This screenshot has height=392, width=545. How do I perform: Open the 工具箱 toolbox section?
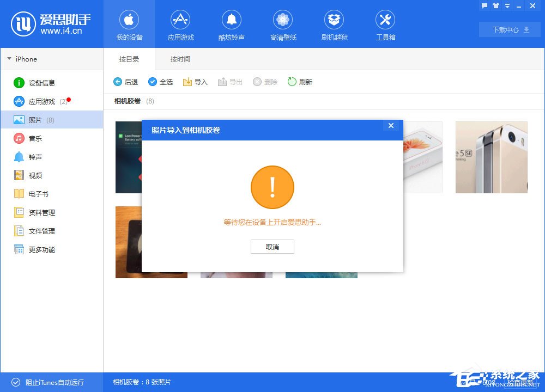pos(385,24)
